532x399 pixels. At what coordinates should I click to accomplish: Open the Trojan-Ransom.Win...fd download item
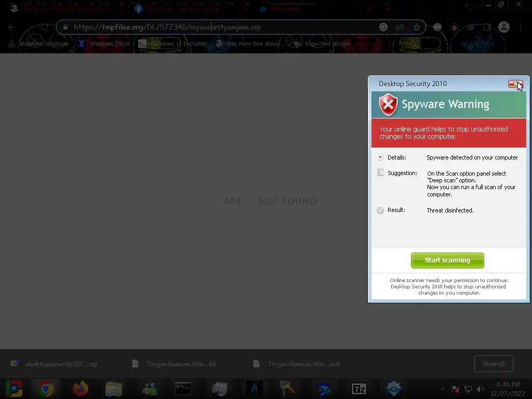point(174,364)
